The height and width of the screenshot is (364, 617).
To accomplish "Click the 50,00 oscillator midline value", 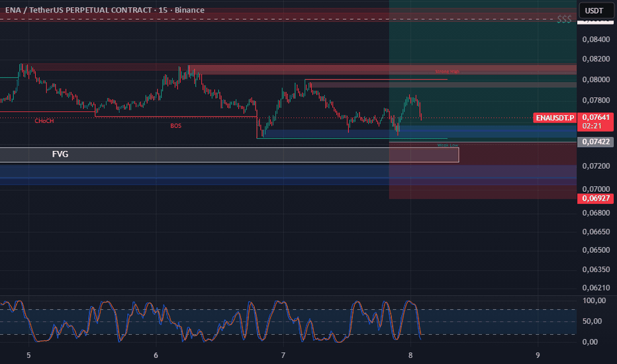I will click(593, 321).
